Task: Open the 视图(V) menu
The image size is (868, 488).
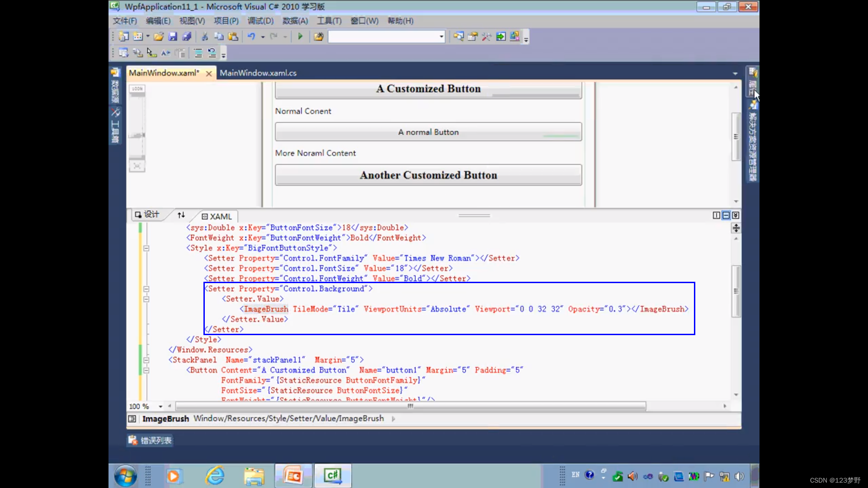Action: (192, 21)
